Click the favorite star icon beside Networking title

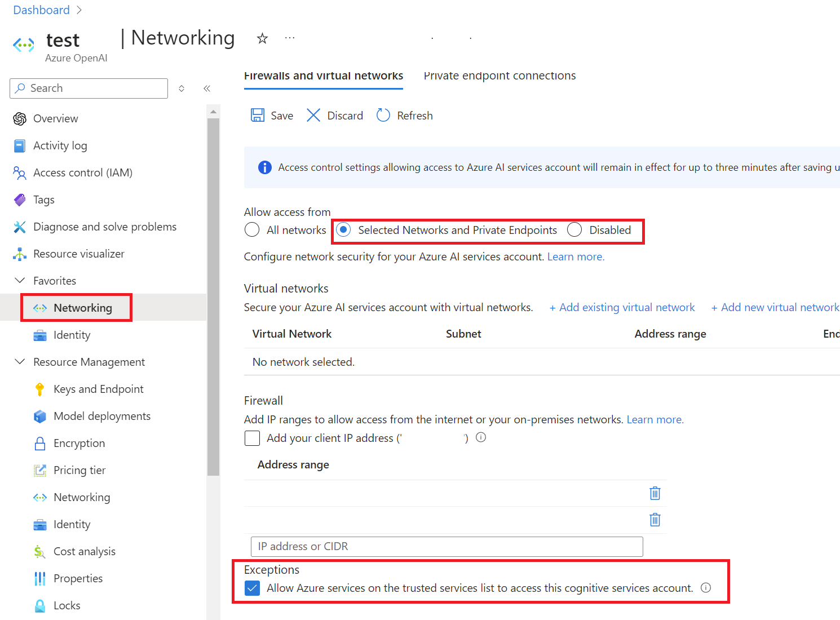coord(262,38)
